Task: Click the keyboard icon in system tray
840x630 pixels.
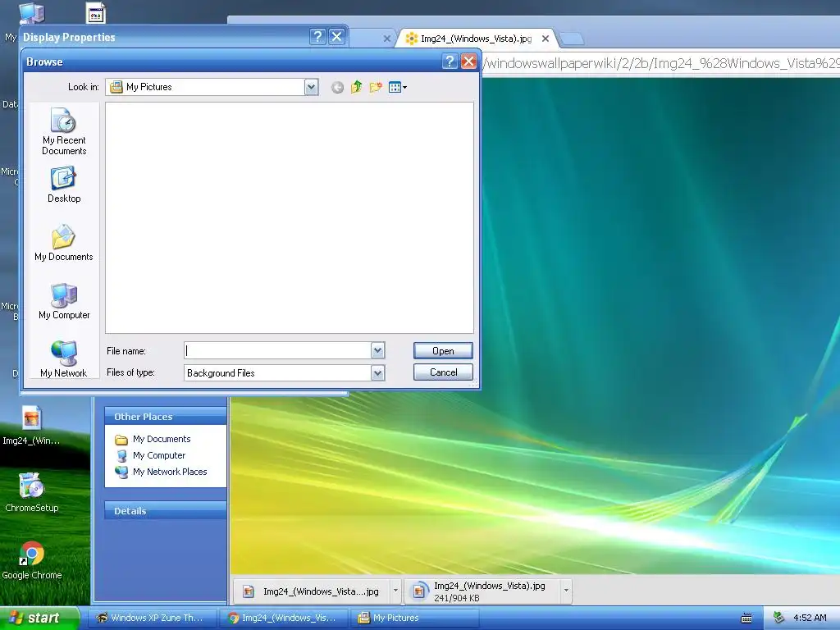Action: (746, 619)
